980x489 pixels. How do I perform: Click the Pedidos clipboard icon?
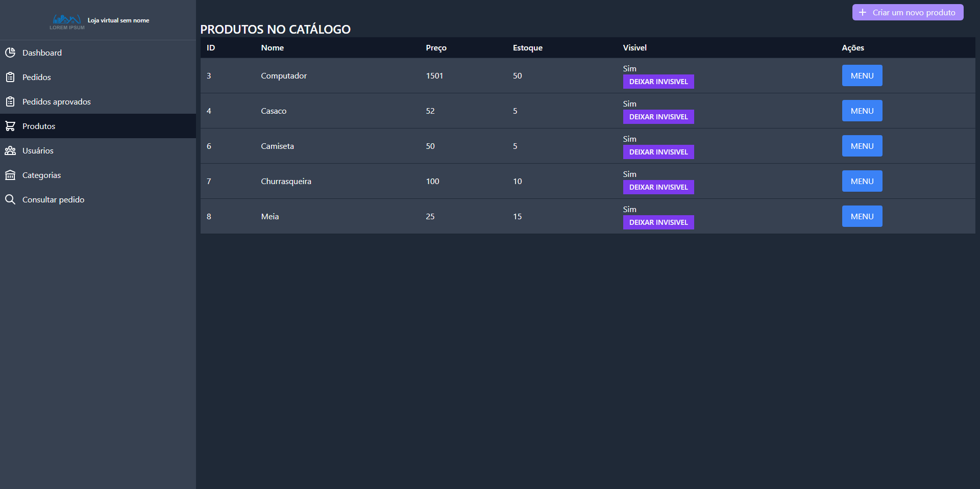tap(10, 76)
